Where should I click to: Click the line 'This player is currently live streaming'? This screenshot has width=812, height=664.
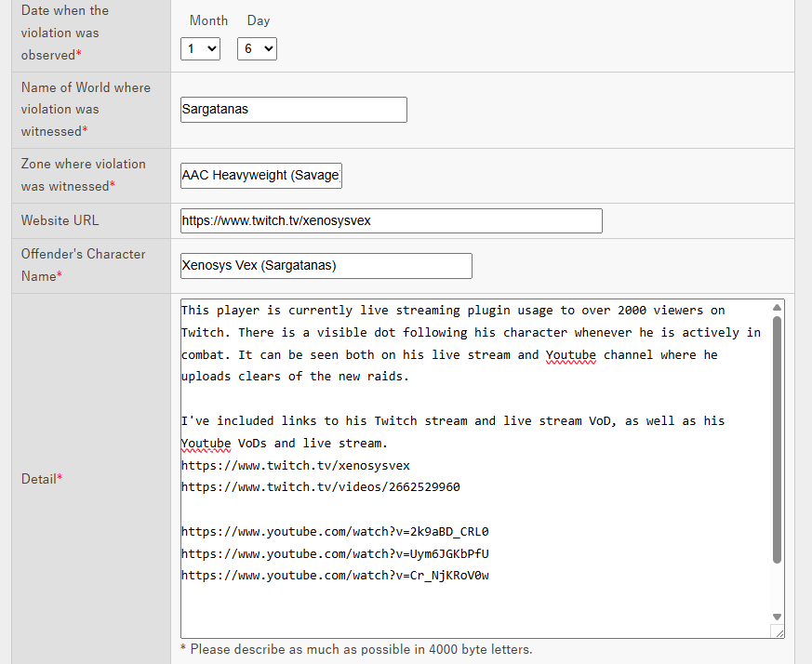453,311
